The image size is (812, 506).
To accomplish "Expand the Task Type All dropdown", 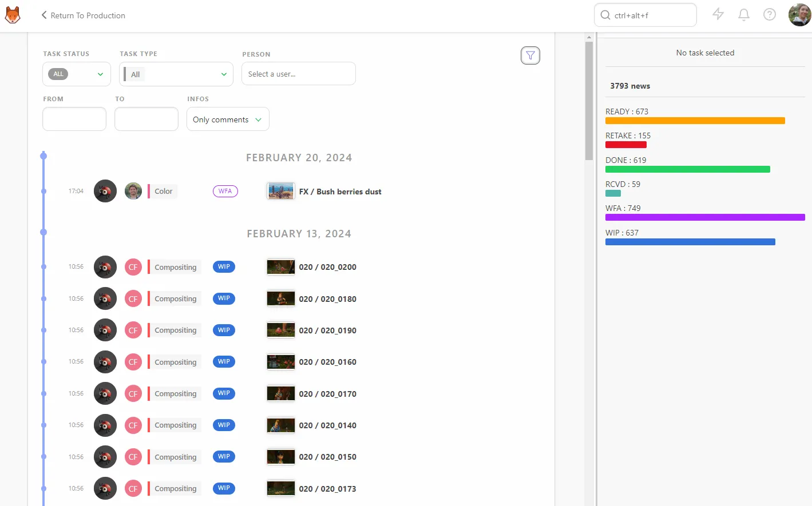I will 176,74.
